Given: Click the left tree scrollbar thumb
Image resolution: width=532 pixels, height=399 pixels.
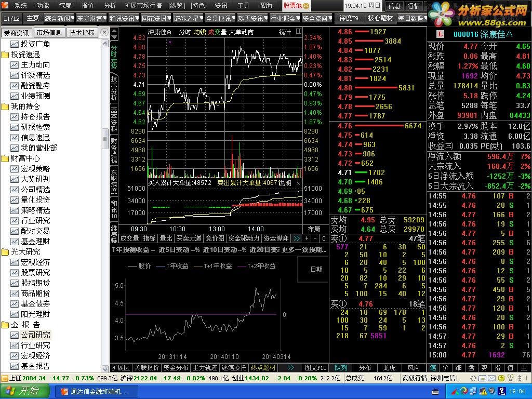Looking at the screenshot, I should [x=105, y=138].
